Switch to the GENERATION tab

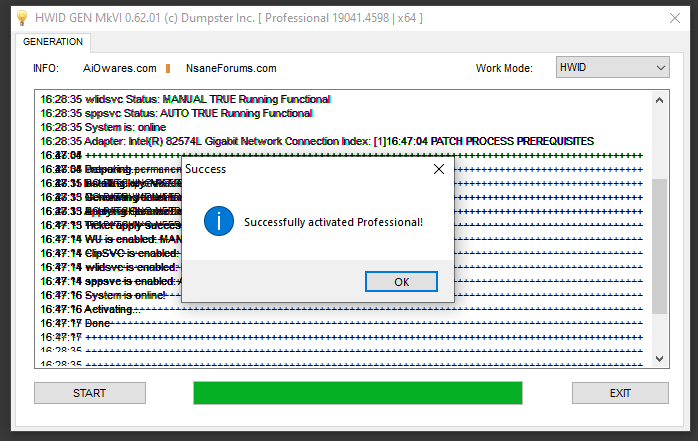[x=53, y=42]
